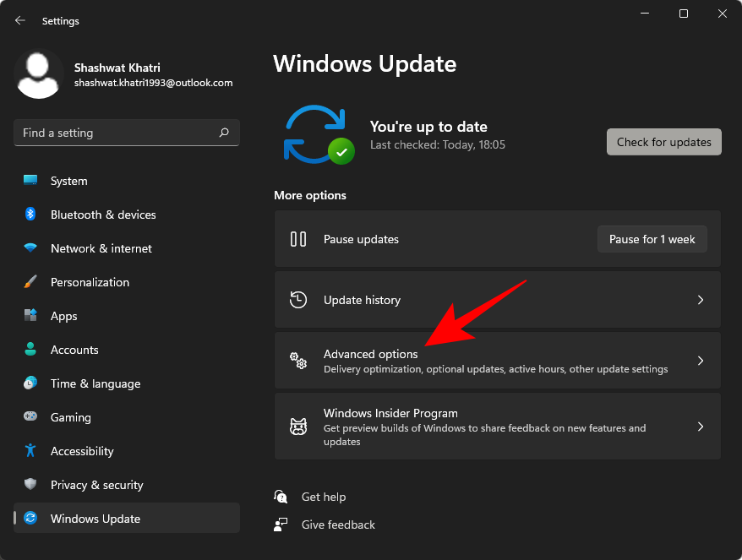Click Pause for 1 week
Viewport: 742px width, 560px height.
652,239
